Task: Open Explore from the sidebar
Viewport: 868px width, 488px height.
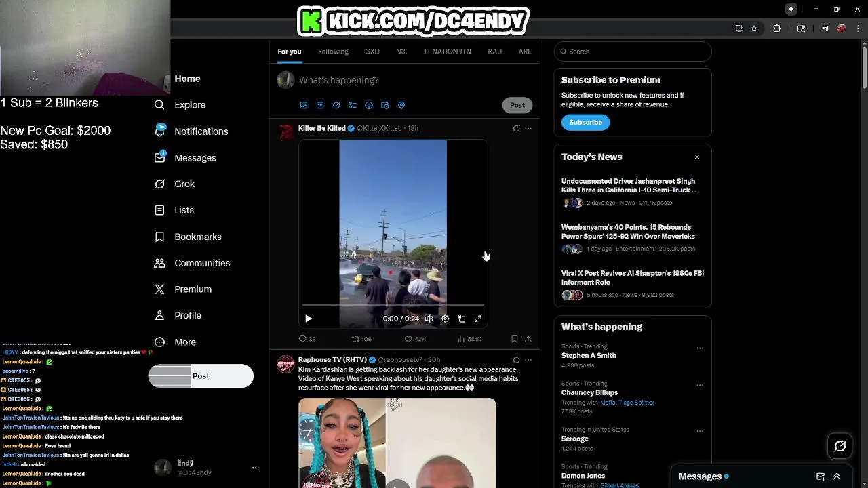Action: (x=180, y=105)
